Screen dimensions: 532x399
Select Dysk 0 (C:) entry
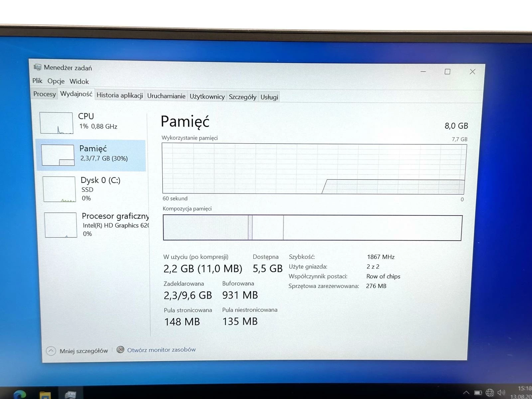tap(93, 189)
